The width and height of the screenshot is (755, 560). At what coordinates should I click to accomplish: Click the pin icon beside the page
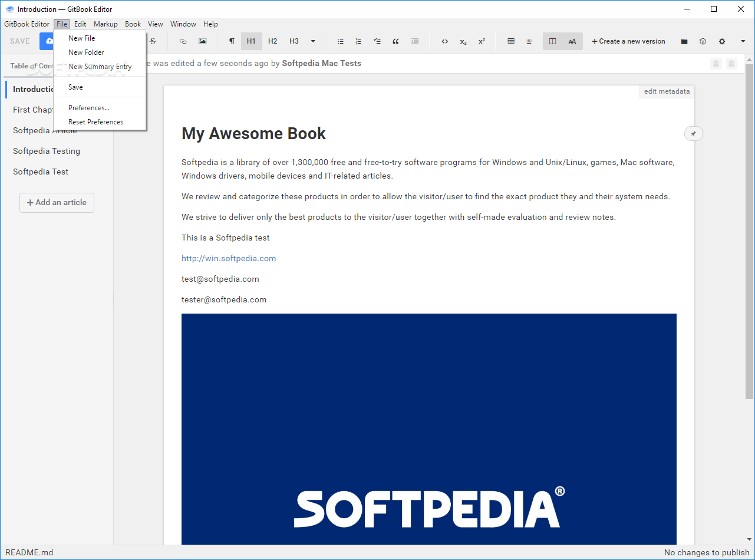pyautogui.click(x=694, y=134)
